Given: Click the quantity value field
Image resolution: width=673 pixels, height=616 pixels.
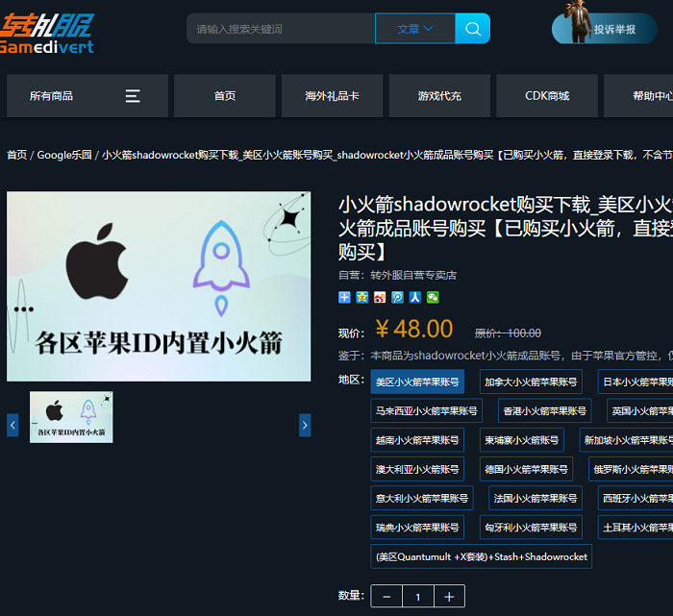Looking at the screenshot, I should (418, 596).
